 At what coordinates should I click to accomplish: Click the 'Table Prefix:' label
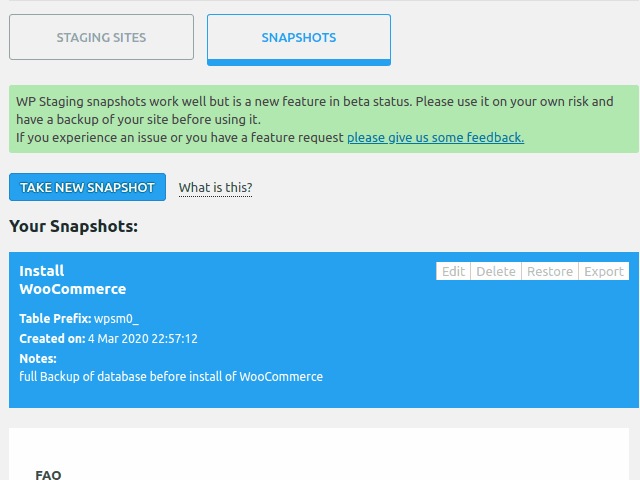(55, 319)
